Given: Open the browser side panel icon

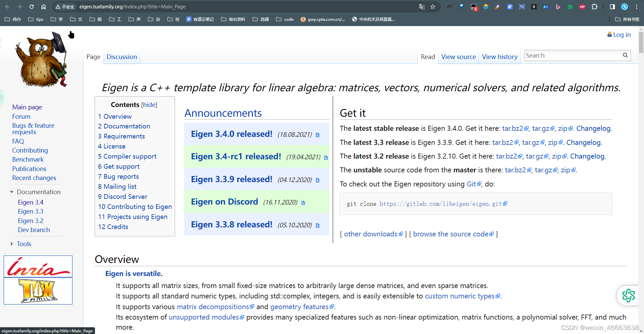Looking at the screenshot, I should 612,7.
